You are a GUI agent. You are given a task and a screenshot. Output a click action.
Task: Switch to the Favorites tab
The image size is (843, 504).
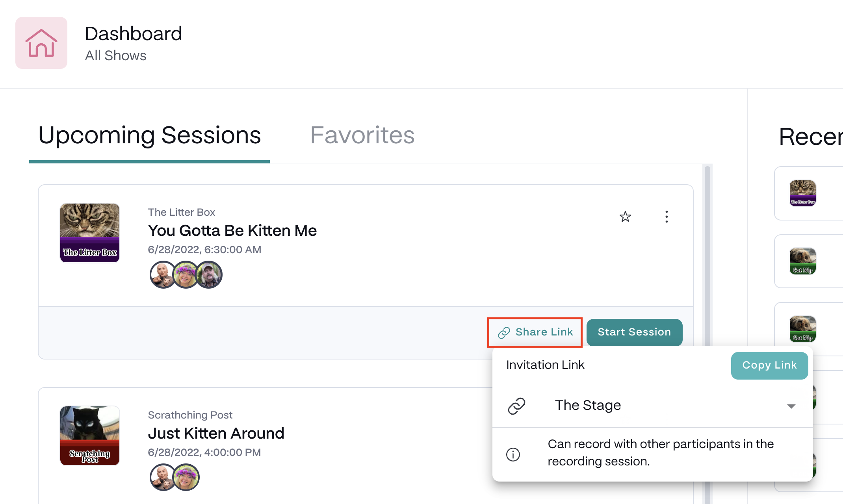[362, 135]
